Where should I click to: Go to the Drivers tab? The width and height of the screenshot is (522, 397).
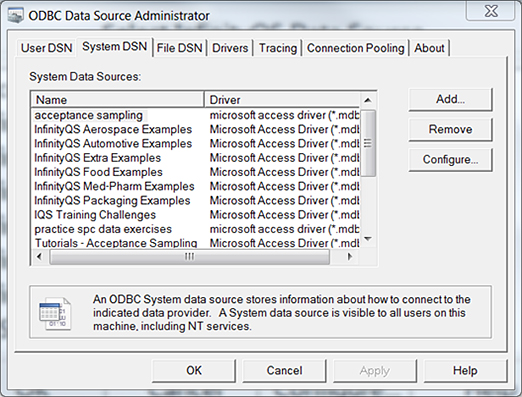[x=230, y=48]
